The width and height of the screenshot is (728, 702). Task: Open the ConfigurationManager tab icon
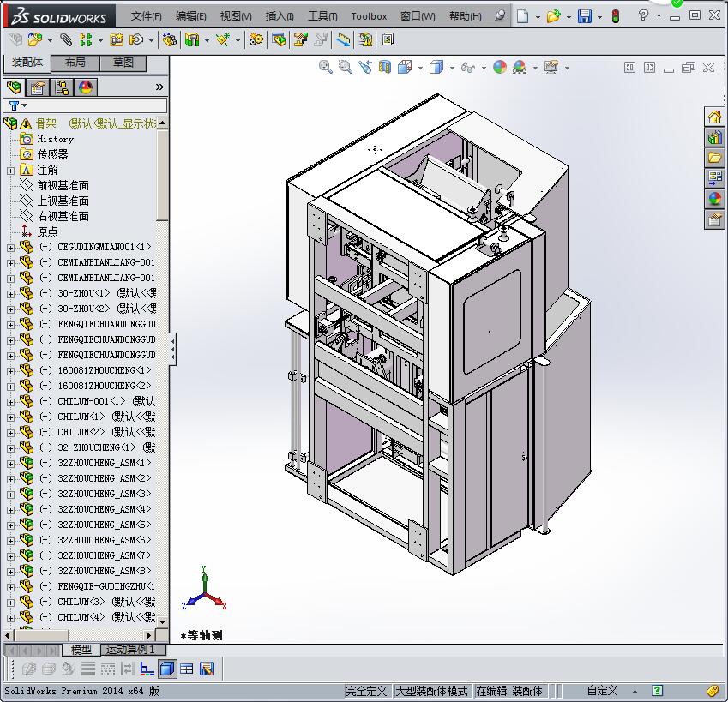coord(62,87)
